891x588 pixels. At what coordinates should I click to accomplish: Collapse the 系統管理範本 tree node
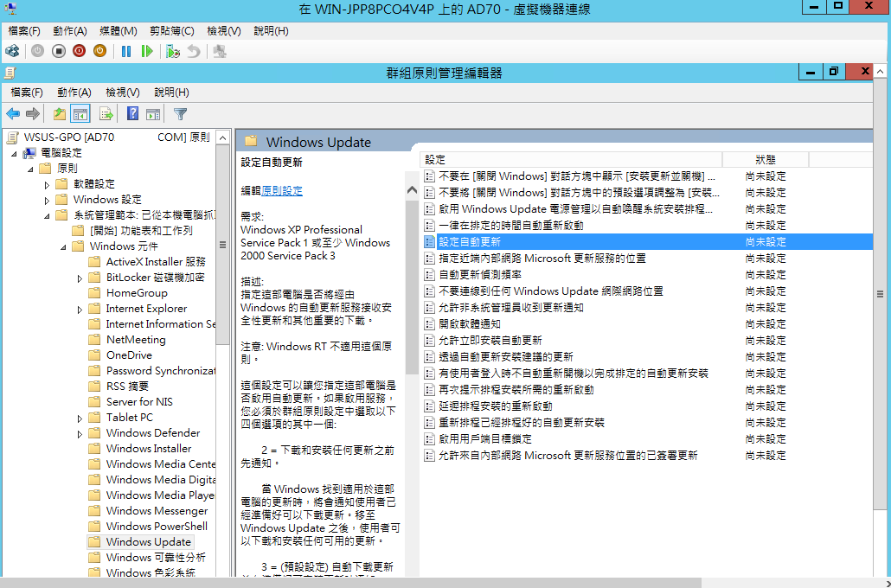coord(47,216)
